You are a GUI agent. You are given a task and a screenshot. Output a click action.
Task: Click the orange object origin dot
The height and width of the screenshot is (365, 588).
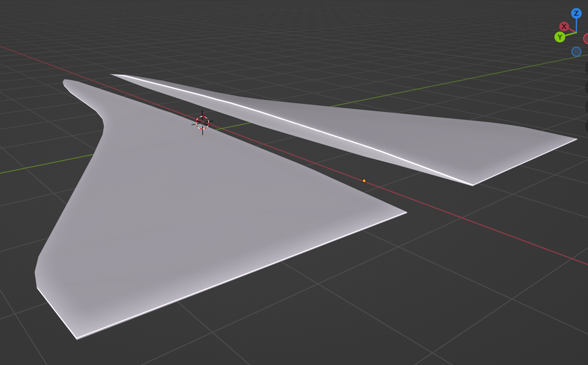click(364, 181)
